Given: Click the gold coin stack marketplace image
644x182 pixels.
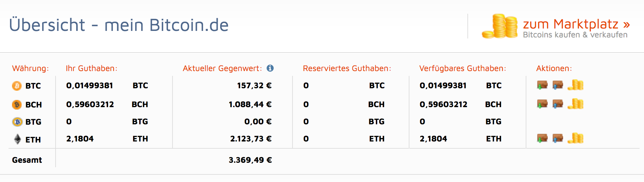Looking at the screenshot, I should tap(500, 26).
